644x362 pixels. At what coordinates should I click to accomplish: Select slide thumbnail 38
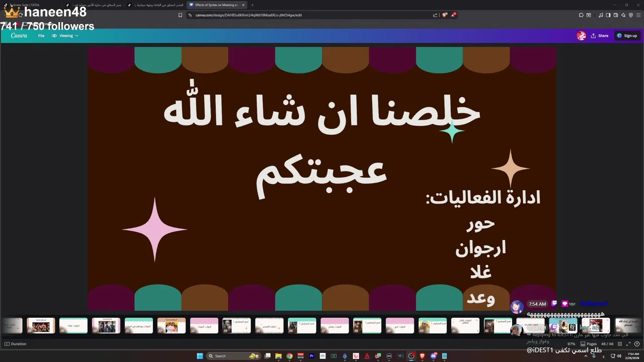367,326
